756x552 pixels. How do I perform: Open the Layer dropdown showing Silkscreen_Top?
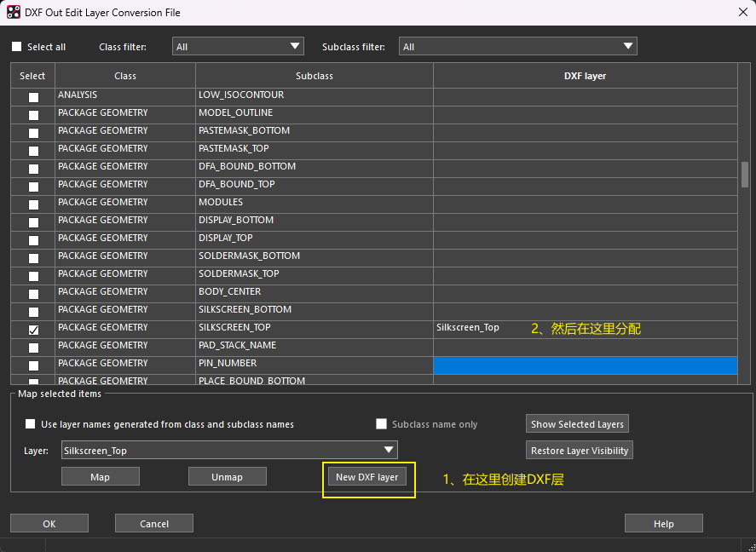(230, 450)
